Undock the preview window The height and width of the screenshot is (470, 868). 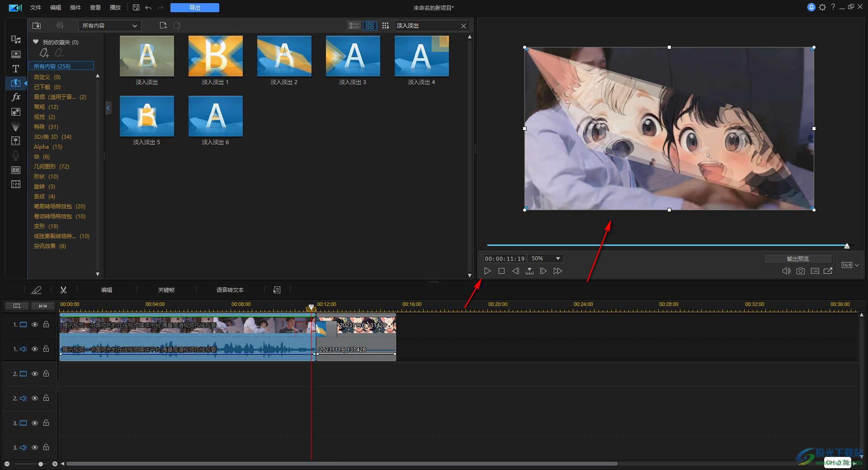coord(828,271)
